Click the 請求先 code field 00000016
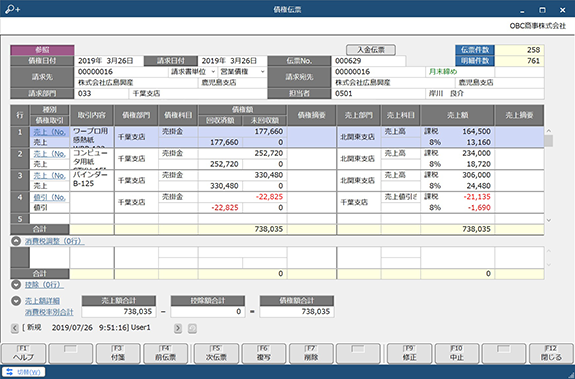Viewport: 575px width, 379px height. [x=121, y=72]
